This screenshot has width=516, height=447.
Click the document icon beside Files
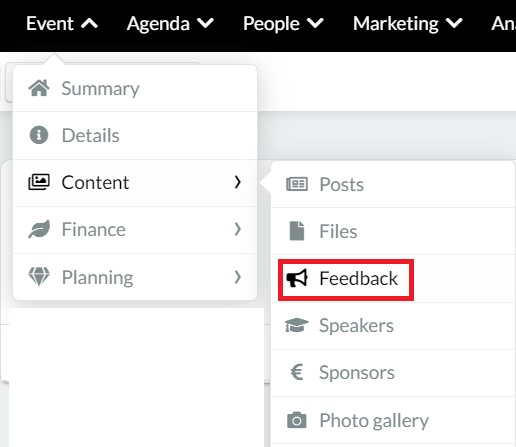pyautogui.click(x=297, y=231)
